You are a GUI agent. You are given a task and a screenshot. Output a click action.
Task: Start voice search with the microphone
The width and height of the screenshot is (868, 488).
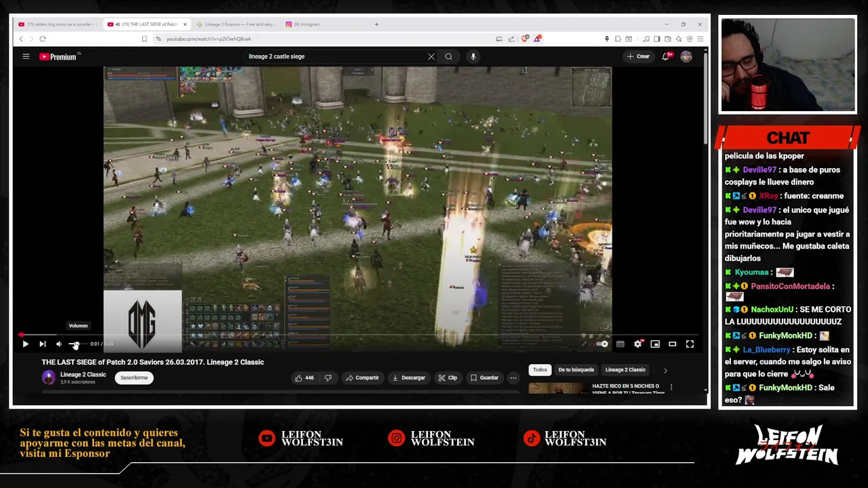coord(473,56)
